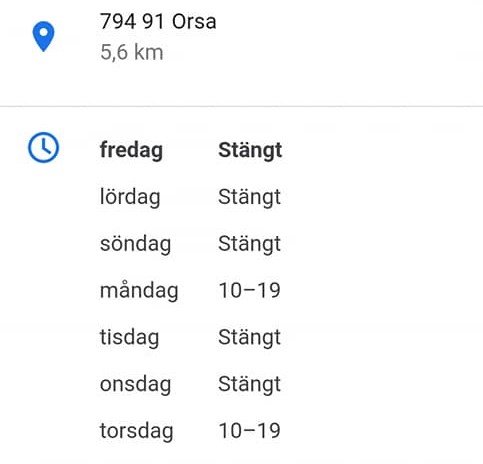483x464 pixels.
Task: Tap the 5,6 km distance text
Action: click(132, 52)
